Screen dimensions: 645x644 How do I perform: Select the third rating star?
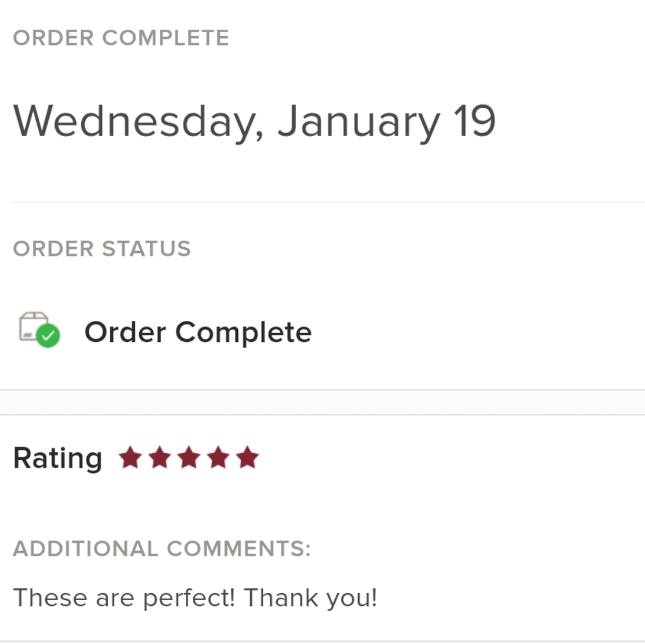tap(189, 457)
